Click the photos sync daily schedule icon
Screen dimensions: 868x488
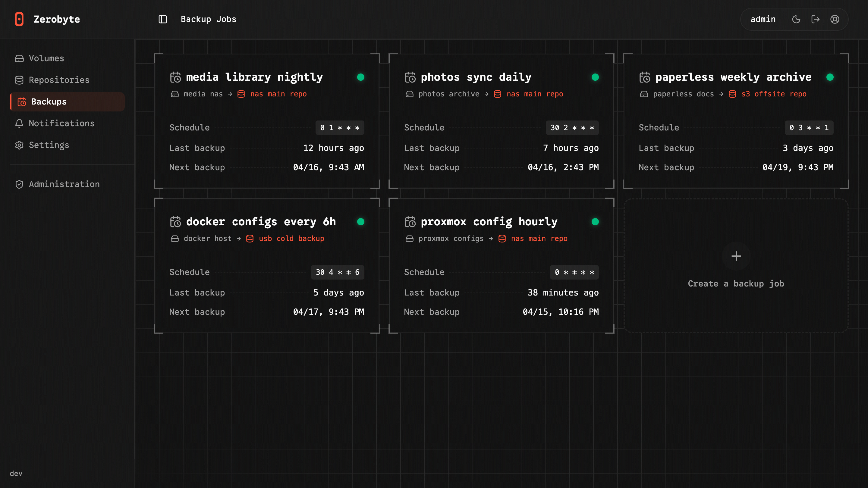(x=410, y=77)
